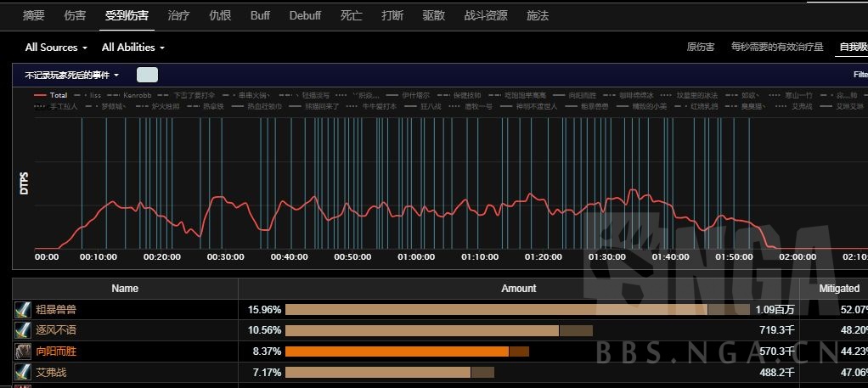Sort table by Name column header
Image resolution: width=868 pixels, height=388 pixels.
125,289
